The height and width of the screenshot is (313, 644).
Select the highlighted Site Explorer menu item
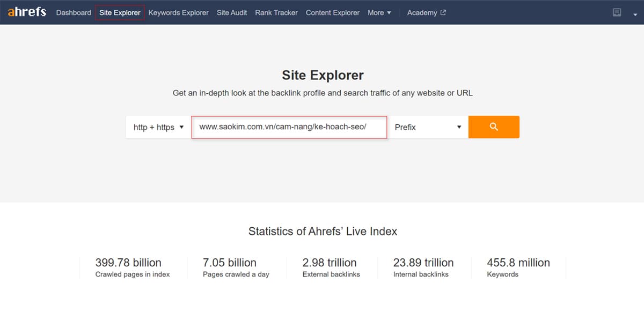[119, 12]
